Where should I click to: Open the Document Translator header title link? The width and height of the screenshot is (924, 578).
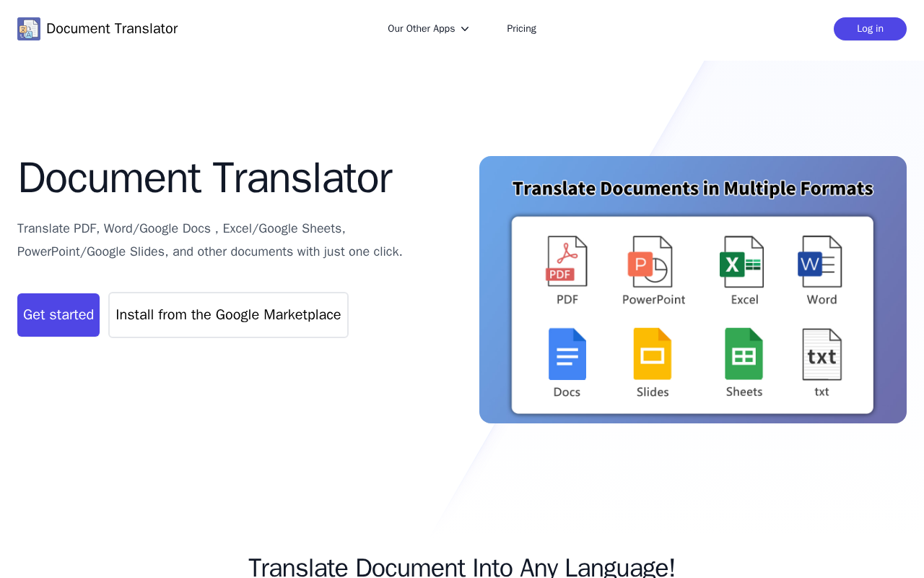click(112, 29)
